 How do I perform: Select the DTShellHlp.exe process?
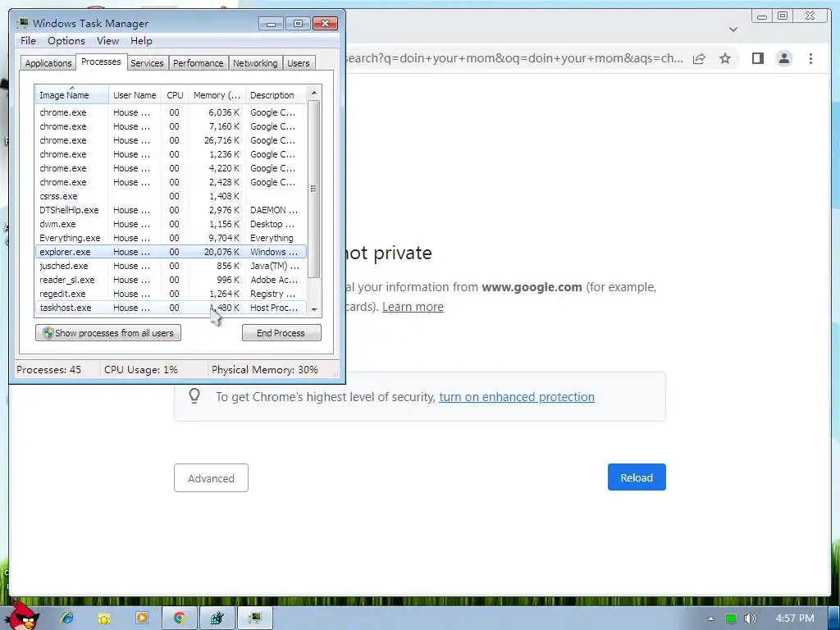point(171,210)
